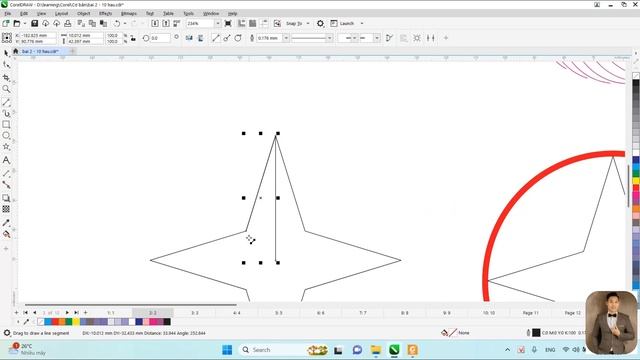
Task: Choose the Polygon star tool
Action: tap(6, 147)
